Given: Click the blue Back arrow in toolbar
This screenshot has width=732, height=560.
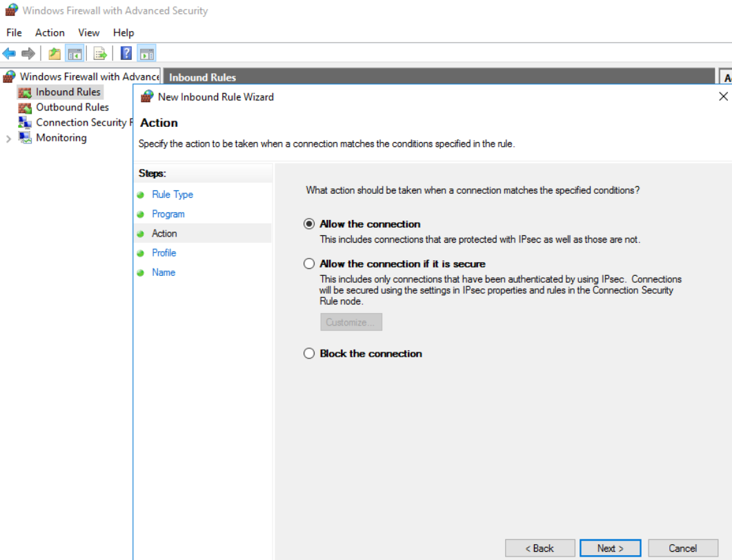Looking at the screenshot, I should coord(9,54).
